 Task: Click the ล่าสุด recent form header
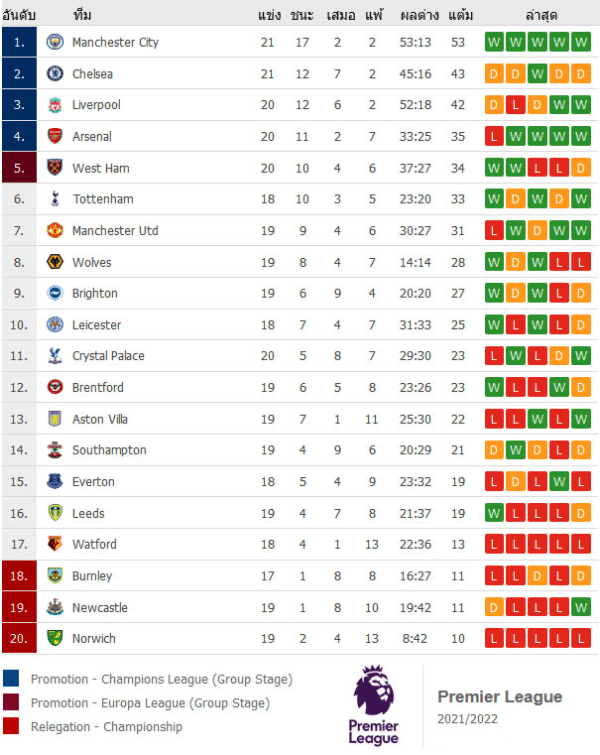point(541,16)
